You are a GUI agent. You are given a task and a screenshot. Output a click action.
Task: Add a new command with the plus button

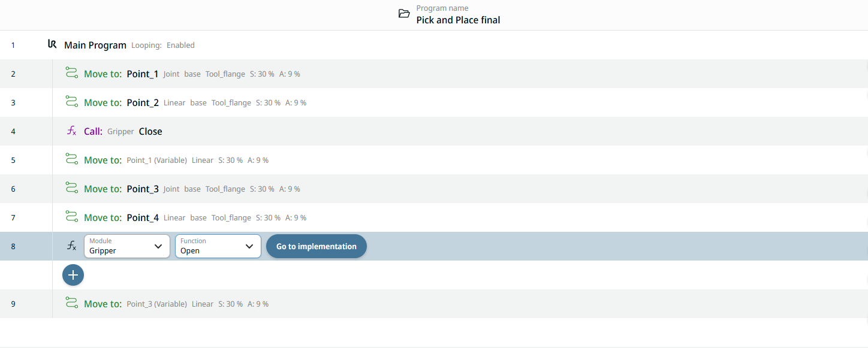[73, 275]
